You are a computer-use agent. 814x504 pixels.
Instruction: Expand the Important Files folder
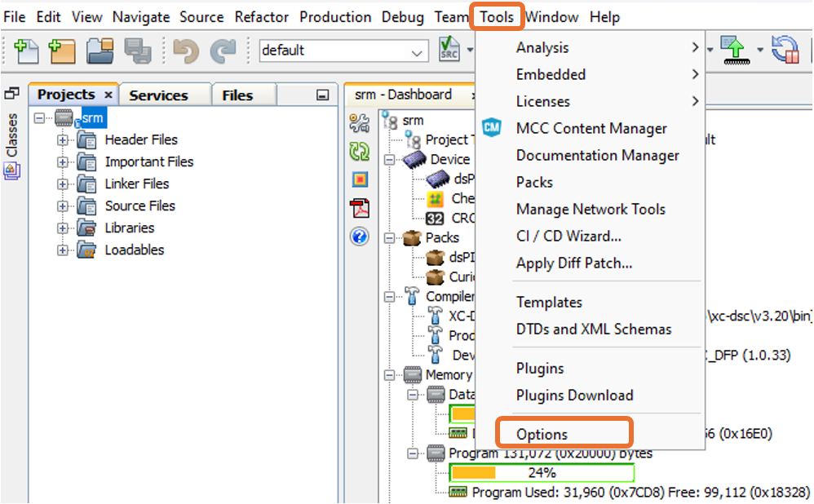pyautogui.click(x=62, y=162)
